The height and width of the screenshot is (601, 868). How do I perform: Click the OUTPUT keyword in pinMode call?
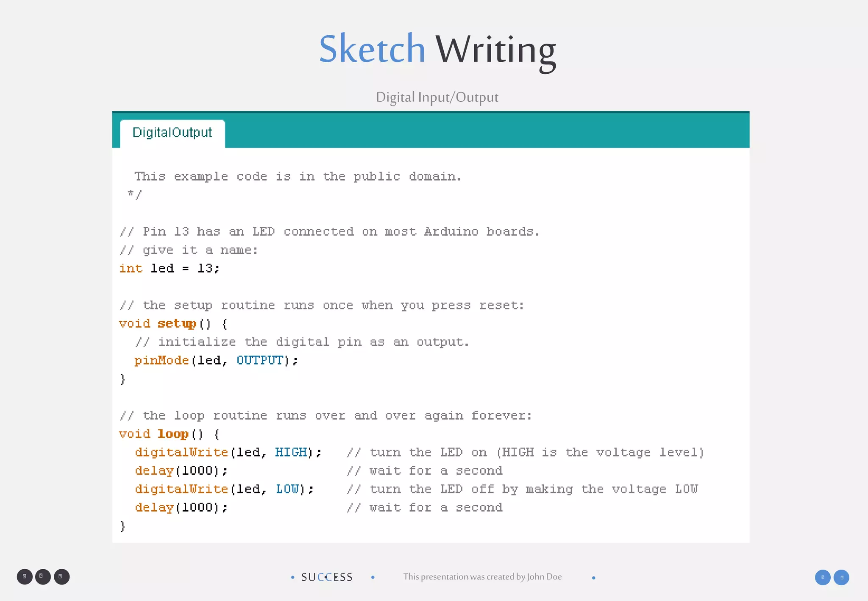259,360
